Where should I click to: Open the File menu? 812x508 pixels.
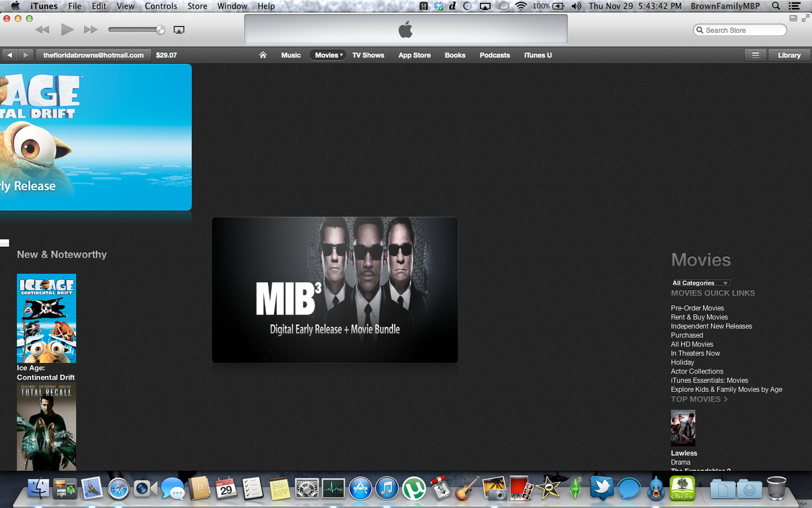point(74,6)
